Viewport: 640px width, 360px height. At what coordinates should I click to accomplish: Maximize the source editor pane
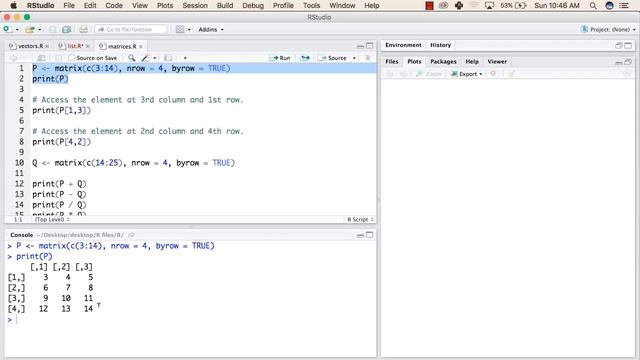370,46
